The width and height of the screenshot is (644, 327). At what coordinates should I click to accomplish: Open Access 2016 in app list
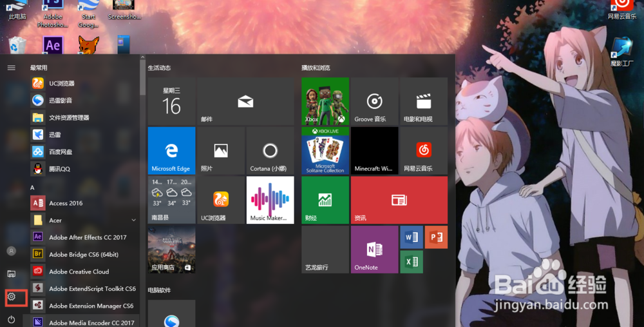click(x=84, y=203)
